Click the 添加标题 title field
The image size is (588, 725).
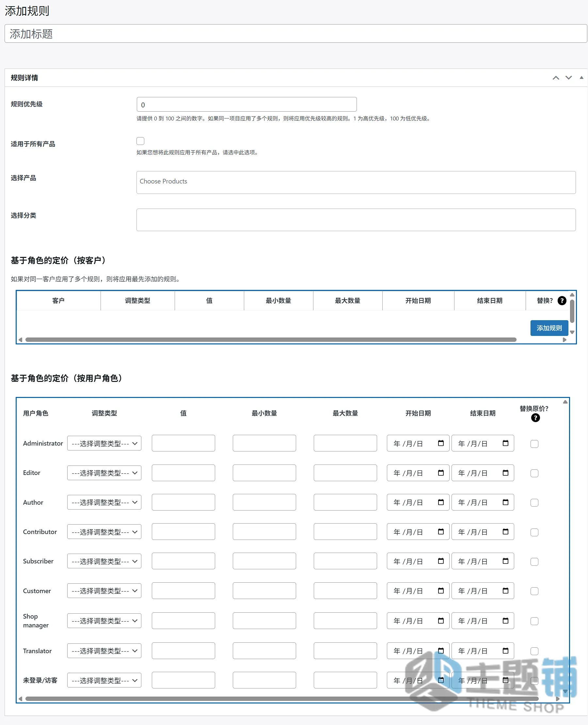pos(296,34)
